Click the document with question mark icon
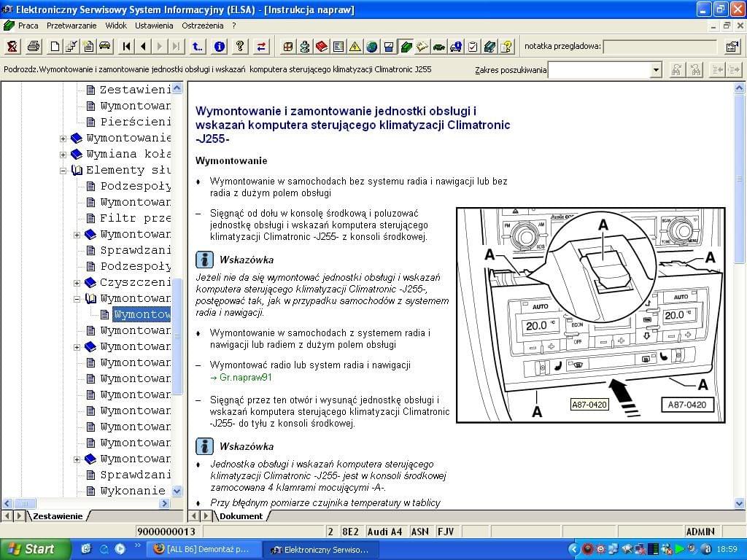The height and width of the screenshot is (560, 747). (x=506, y=46)
